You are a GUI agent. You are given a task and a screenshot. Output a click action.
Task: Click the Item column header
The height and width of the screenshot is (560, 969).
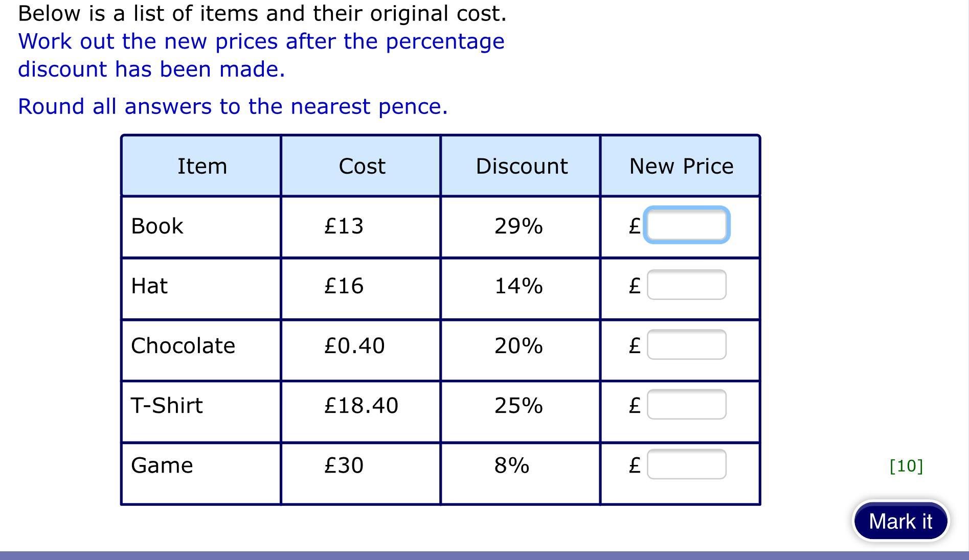202,166
